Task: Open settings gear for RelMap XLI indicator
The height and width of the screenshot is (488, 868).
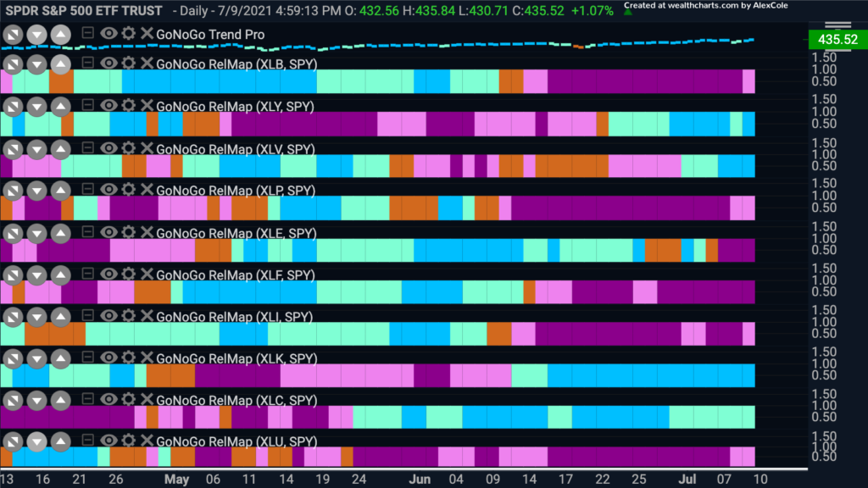Action: pyautogui.click(x=128, y=316)
